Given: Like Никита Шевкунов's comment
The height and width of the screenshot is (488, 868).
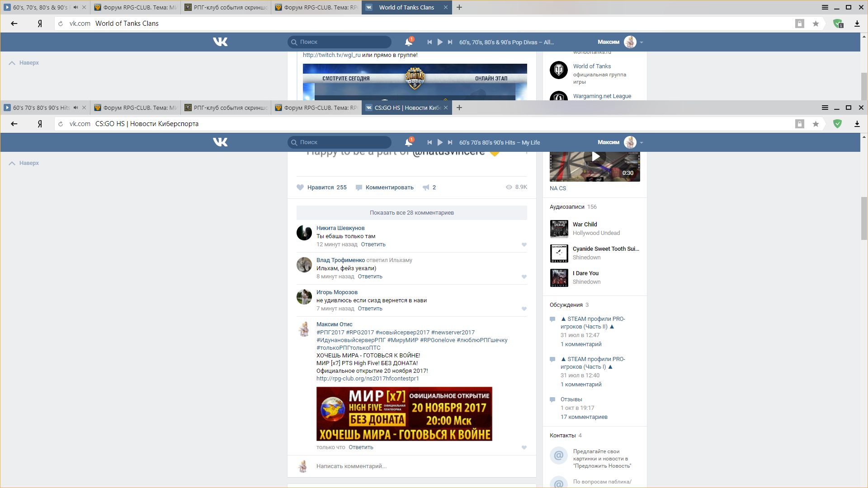Looking at the screenshot, I should click(524, 244).
